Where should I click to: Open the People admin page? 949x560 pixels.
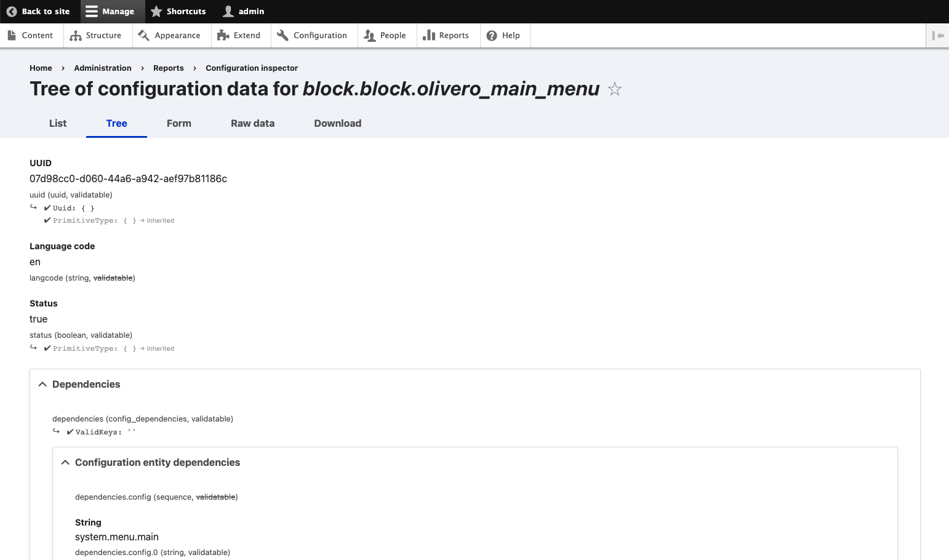(385, 35)
